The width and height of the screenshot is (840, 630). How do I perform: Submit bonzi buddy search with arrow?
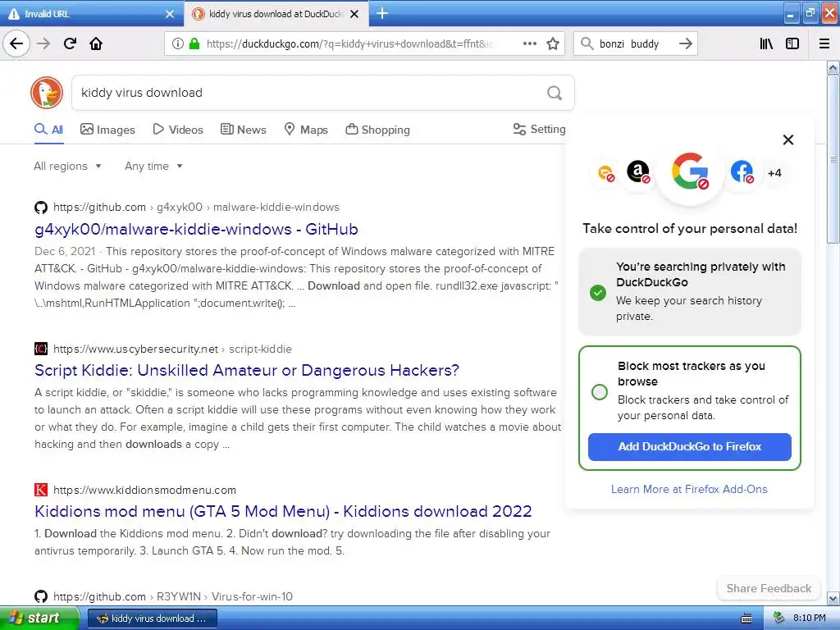click(x=685, y=43)
